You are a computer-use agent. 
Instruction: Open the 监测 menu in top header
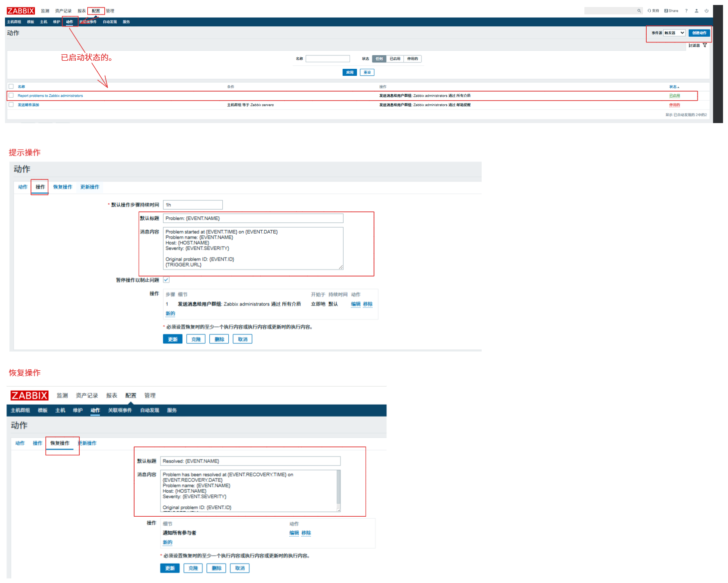(x=45, y=11)
